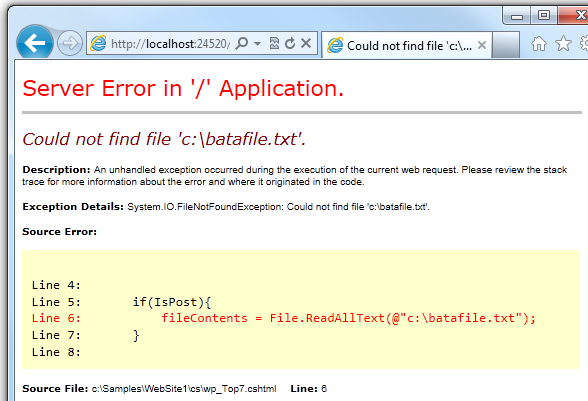Close the 'Could not find file' tab
588x401 pixels.
[x=482, y=45]
